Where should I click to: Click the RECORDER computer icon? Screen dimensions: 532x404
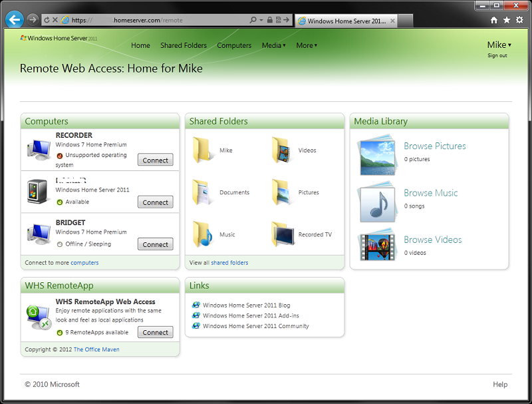tap(39, 150)
